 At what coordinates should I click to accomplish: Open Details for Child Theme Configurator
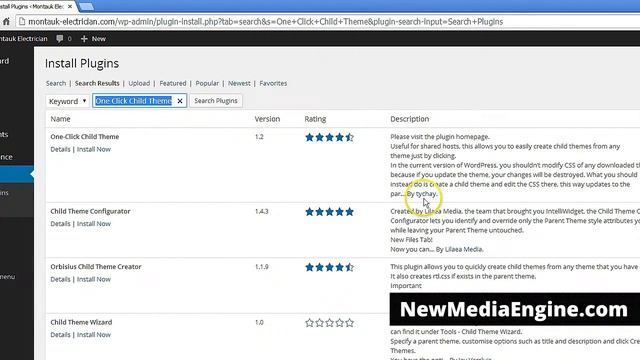(60, 224)
